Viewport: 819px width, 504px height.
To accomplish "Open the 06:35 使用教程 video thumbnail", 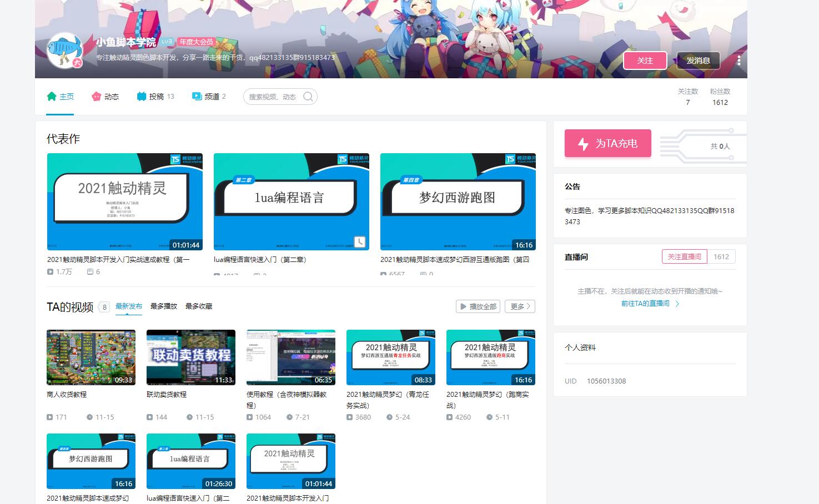I will pos(291,357).
